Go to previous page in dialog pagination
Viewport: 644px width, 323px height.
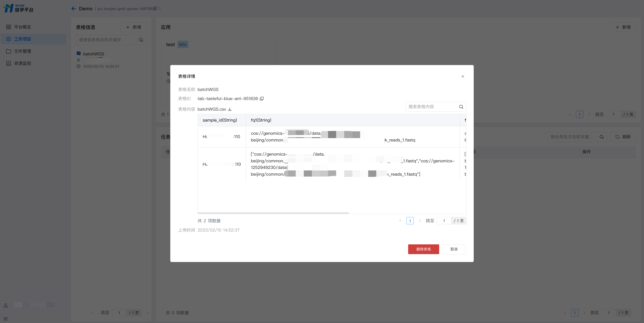(x=400, y=221)
